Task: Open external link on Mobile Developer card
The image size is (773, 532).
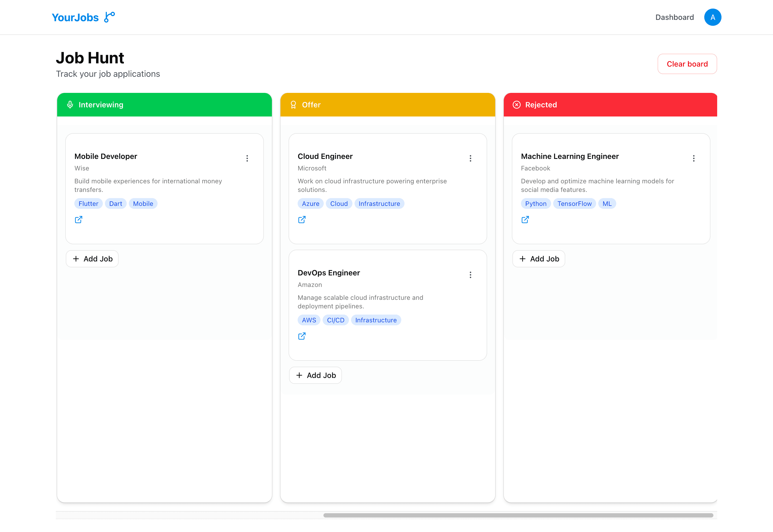Action: click(78, 219)
